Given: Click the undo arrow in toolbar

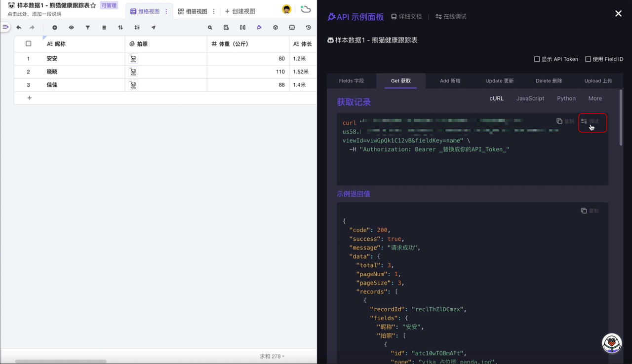Looking at the screenshot, I should click(x=19, y=28).
